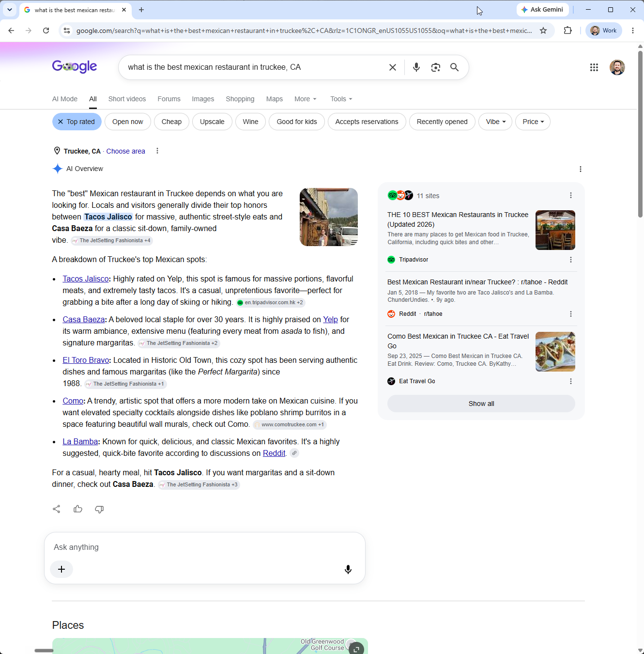Switch to Short videos tab
This screenshot has height=654, width=644.
(x=127, y=99)
